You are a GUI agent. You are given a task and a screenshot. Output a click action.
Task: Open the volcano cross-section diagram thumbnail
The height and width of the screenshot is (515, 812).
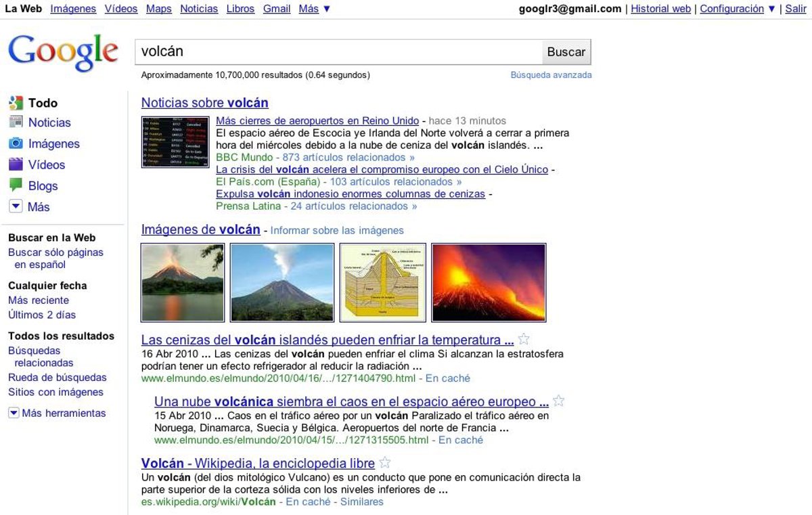(382, 282)
